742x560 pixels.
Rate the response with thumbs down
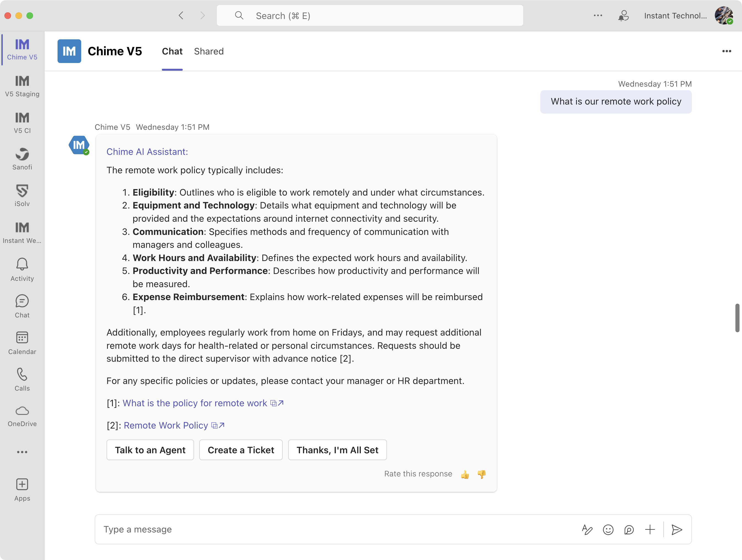coord(482,474)
